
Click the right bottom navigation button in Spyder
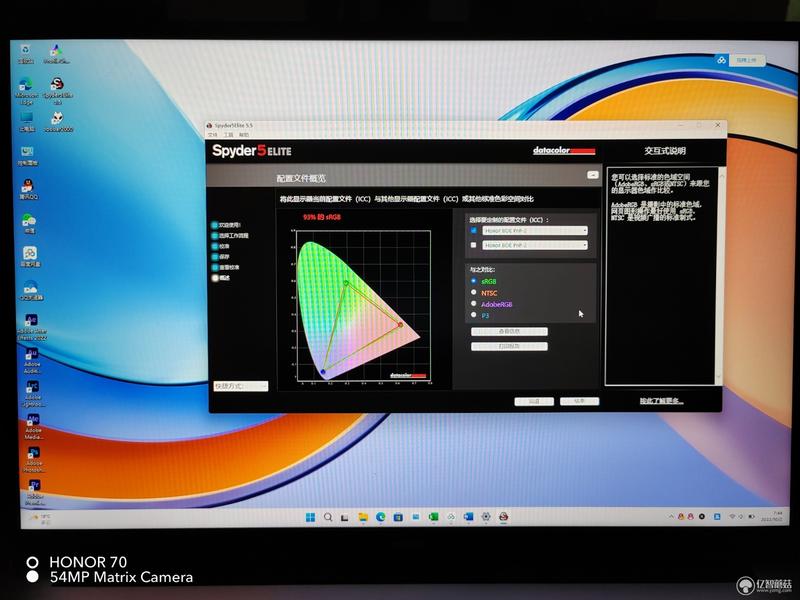click(x=580, y=402)
